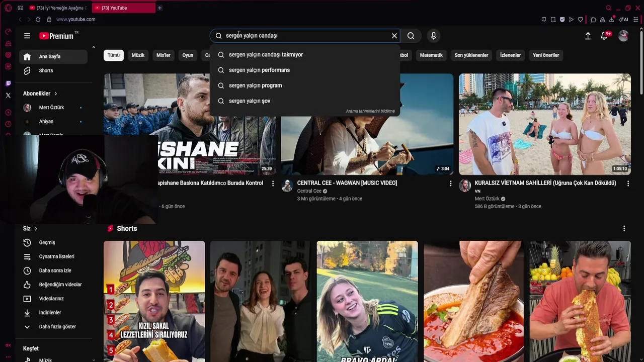Image resolution: width=644 pixels, height=362 pixels.
Task: Open Videolarınız in the sidebar
Action: tap(53, 299)
